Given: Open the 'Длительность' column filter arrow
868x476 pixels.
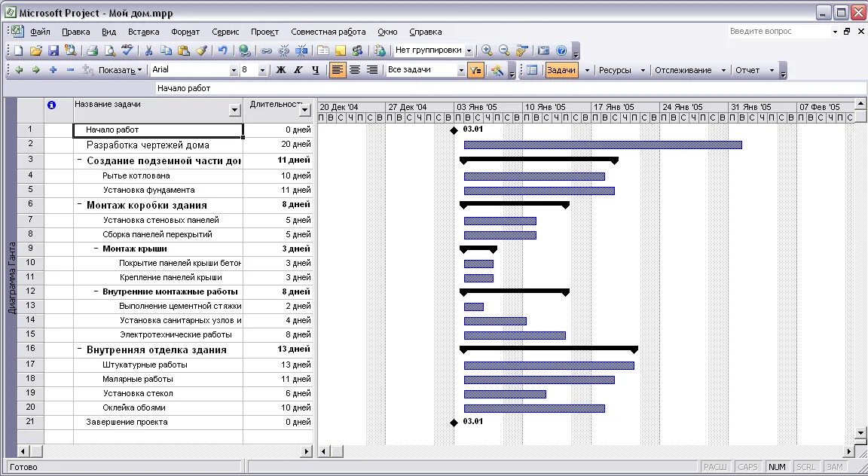Looking at the screenshot, I should pyautogui.click(x=305, y=110).
